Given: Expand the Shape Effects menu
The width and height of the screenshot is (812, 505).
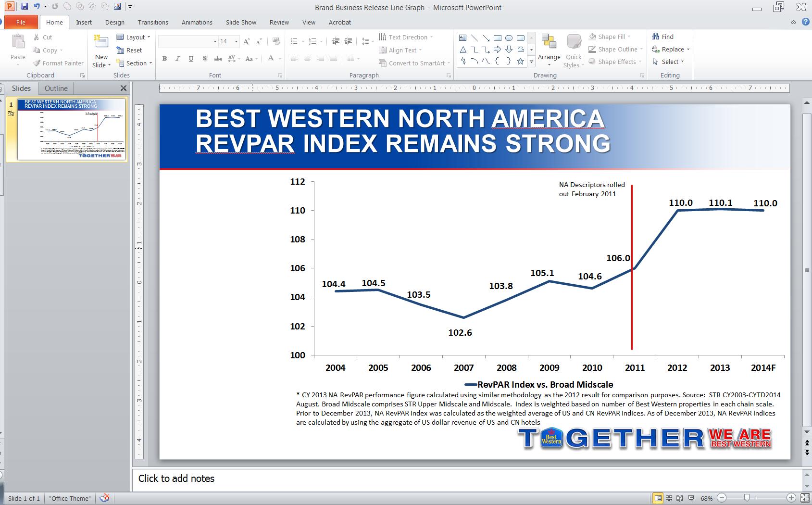Looking at the screenshot, I should tap(615, 62).
